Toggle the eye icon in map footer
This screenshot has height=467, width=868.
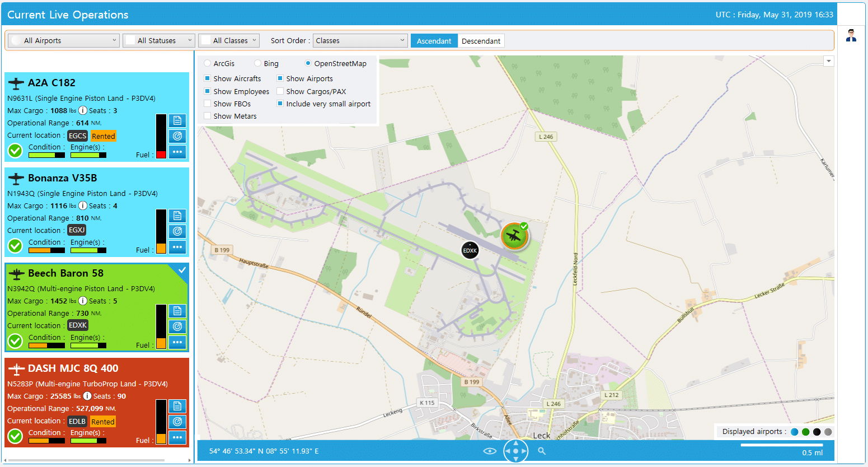490,451
